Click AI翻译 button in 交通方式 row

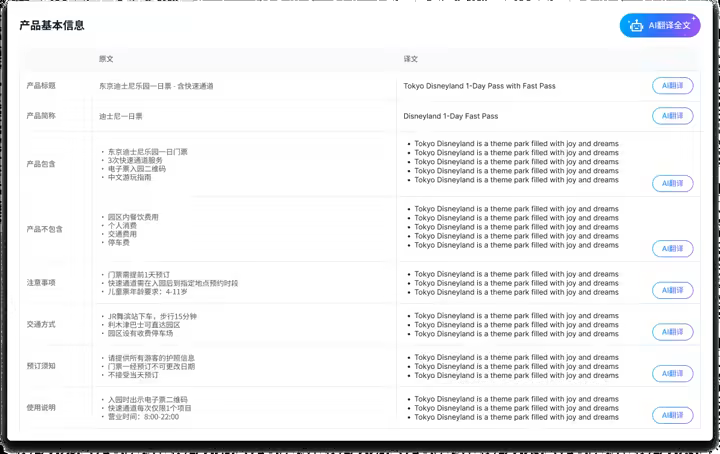673,332
